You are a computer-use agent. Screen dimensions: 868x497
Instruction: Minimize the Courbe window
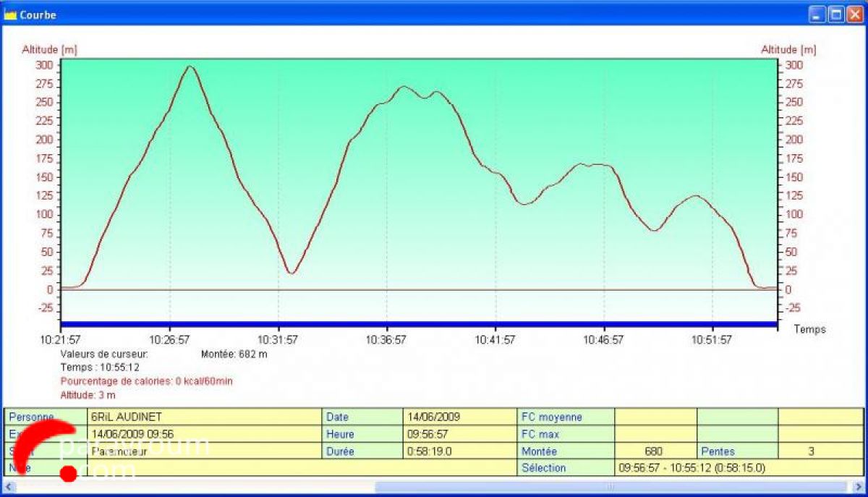(817, 14)
